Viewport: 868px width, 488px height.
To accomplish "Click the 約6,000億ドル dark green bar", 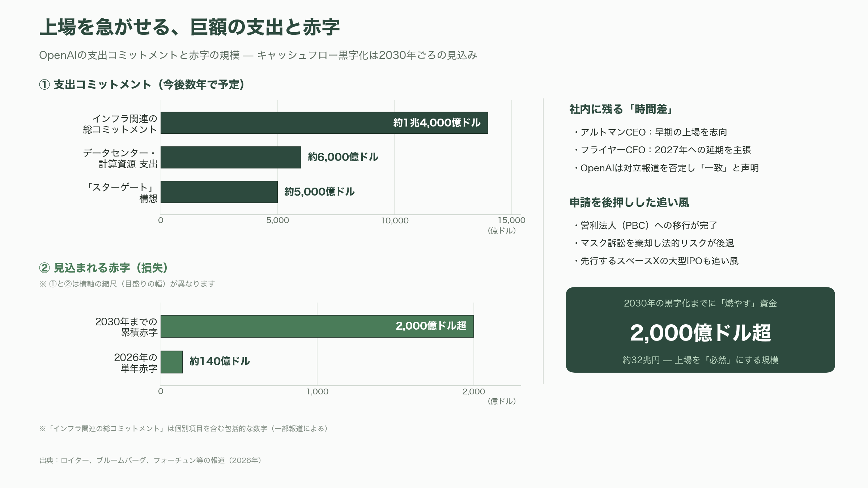I will pyautogui.click(x=231, y=158).
